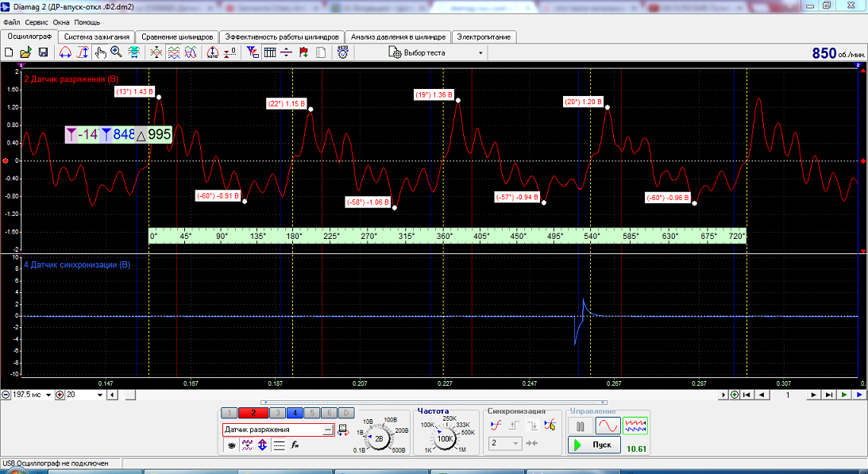The width and height of the screenshot is (868, 474).
Task: Open the dropdown showing value 20
Action: [99, 395]
